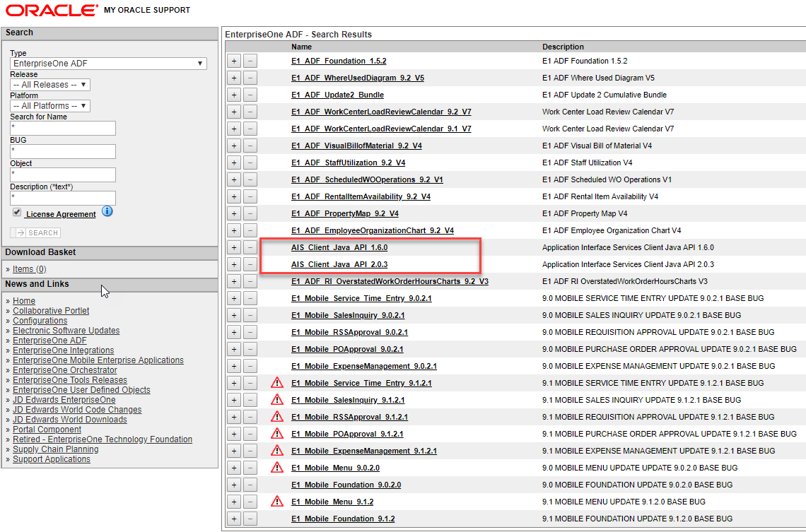Screen dimensions: 806x532
Task: Click the minus icon for AIS_Client_Java_API_1.6.0
Action: click(250, 247)
